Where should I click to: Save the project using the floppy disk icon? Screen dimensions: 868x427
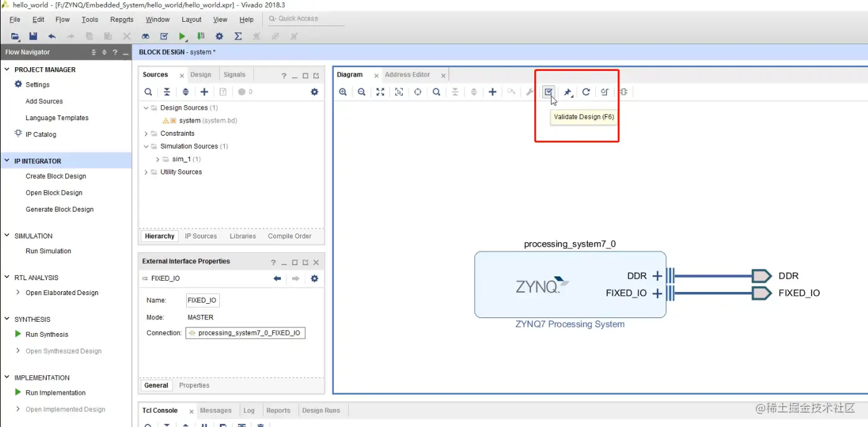33,37
